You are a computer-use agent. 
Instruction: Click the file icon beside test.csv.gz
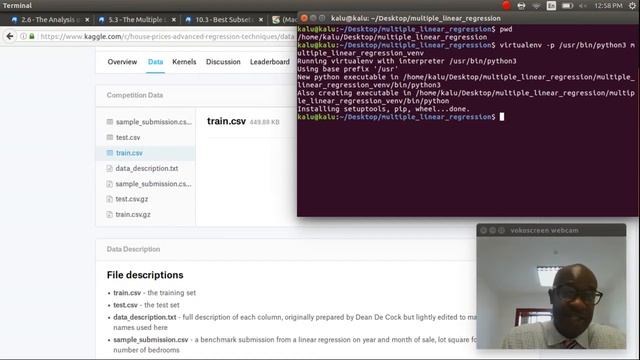(x=109, y=199)
